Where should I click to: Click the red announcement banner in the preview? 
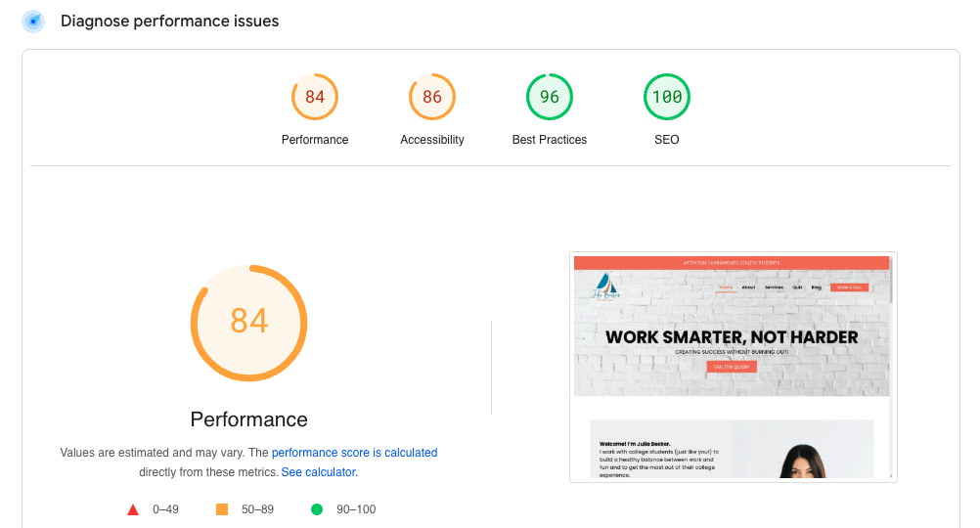(x=732, y=263)
